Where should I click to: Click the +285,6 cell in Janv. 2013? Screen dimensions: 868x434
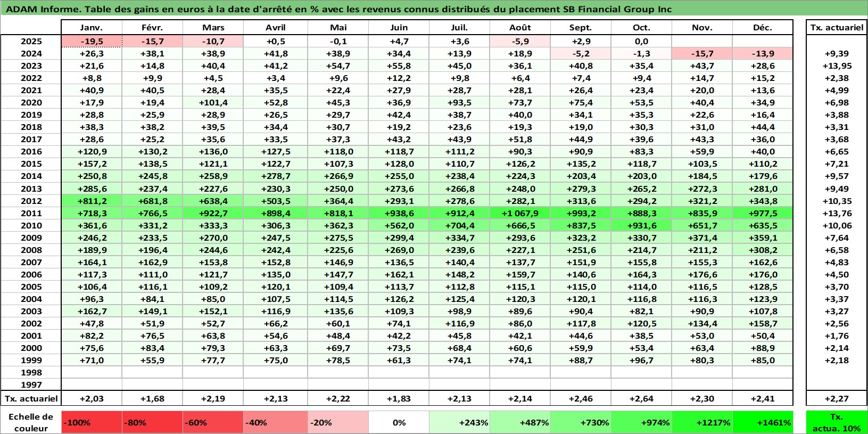(92, 189)
